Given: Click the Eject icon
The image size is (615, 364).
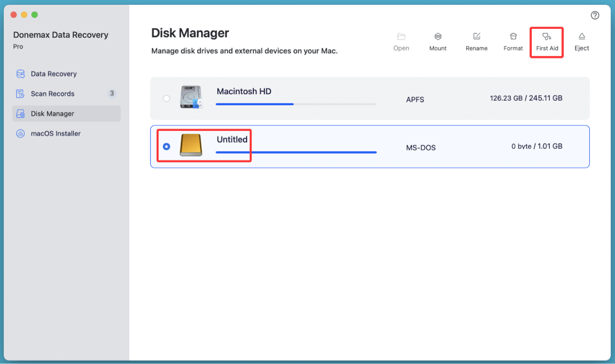Looking at the screenshot, I should (581, 40).
